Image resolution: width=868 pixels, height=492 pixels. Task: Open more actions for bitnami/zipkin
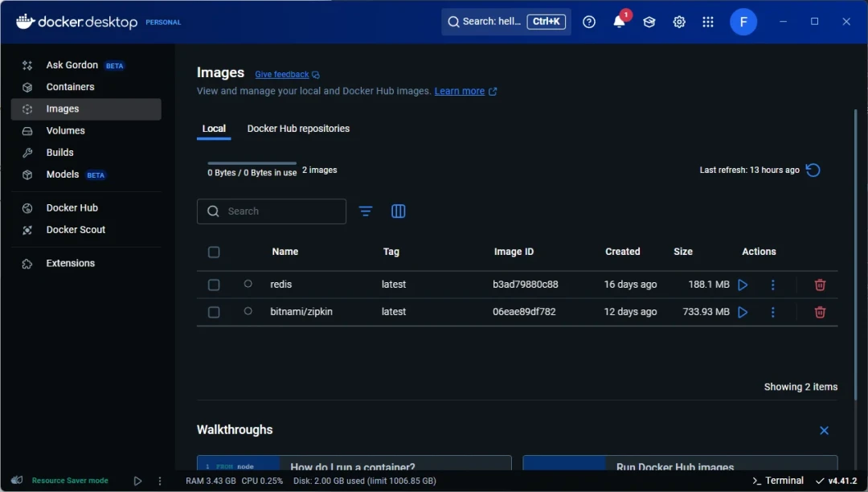click(773, 312)
